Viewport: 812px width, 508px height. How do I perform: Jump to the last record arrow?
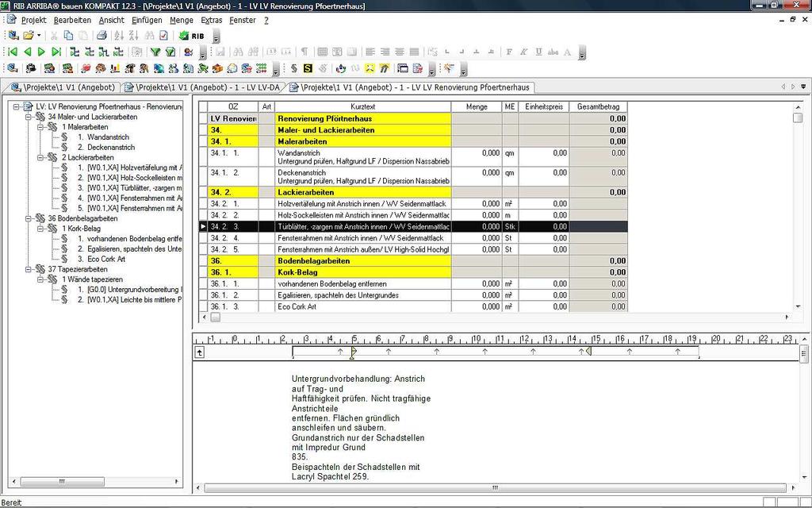(x=56, y=52)
